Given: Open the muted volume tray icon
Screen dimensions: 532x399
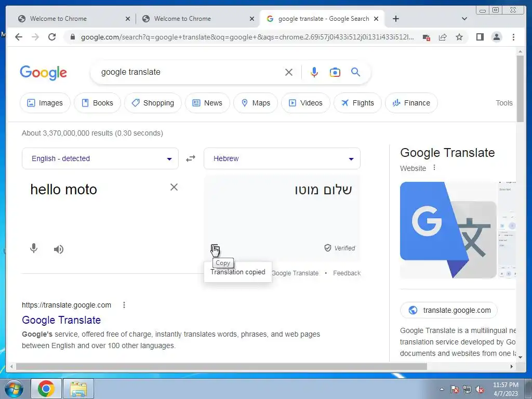Looking at the screenshot, I should [480, 389].
